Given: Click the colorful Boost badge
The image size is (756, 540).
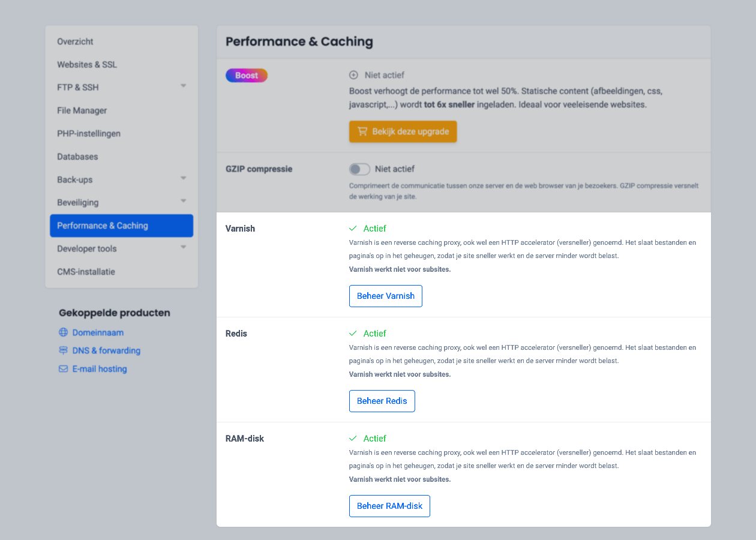Looking at the screenshot, I should [247, 76].
